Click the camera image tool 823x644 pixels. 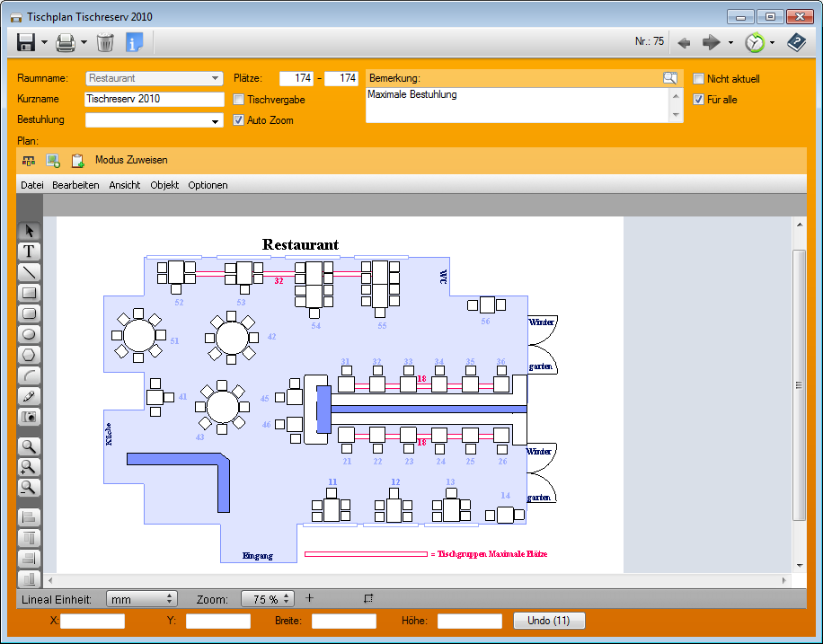tap(30, 417)
